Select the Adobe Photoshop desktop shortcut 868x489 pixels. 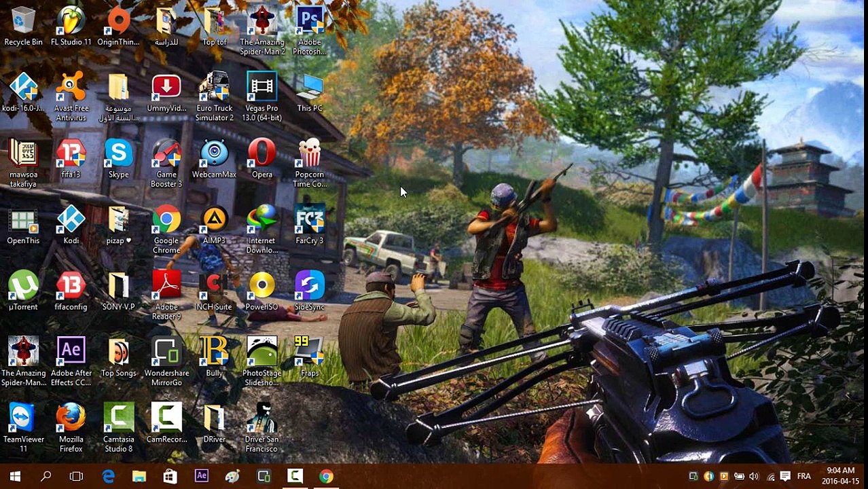310,32
